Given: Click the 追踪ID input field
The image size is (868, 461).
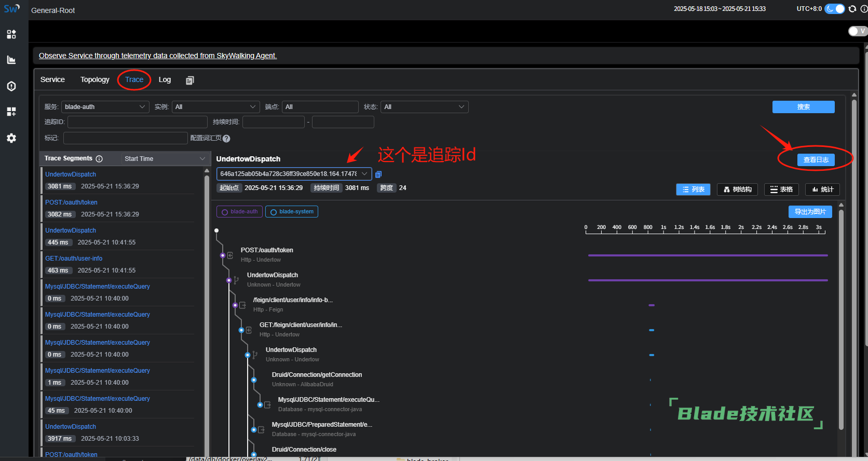Looking at the screenshot, I should click(138, 122).
